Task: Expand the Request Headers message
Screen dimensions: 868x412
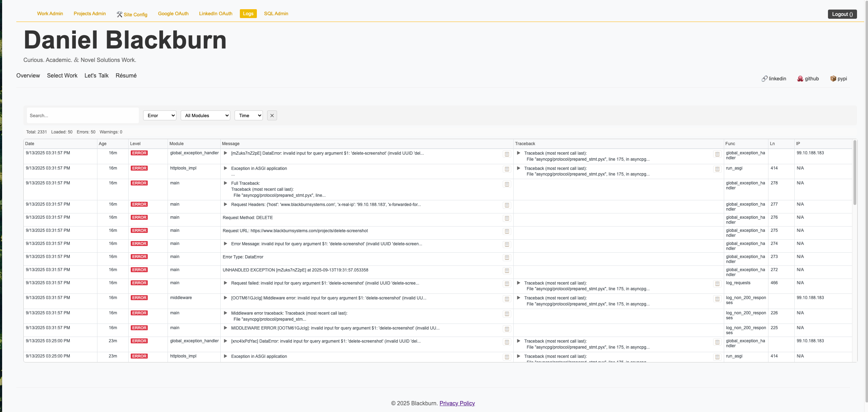Action: point(225,205)
